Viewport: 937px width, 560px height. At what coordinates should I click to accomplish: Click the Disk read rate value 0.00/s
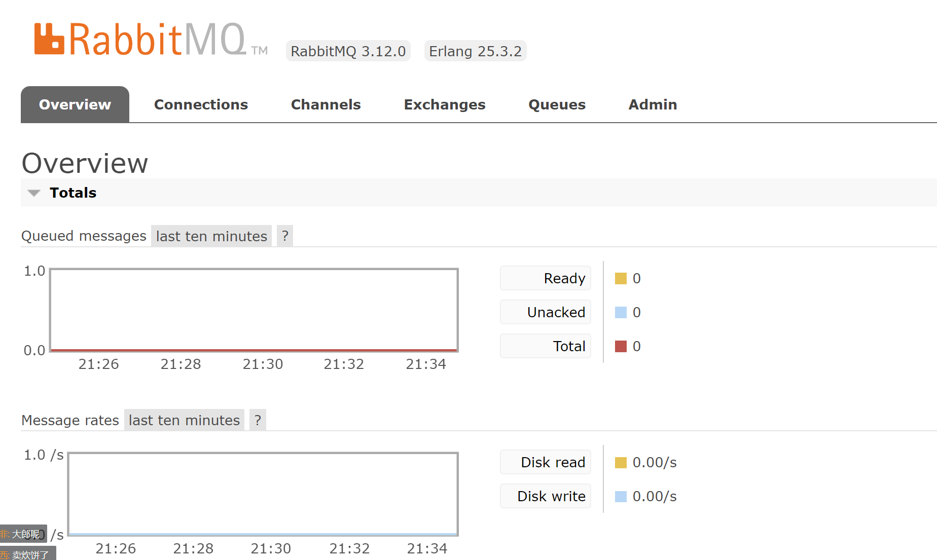coord(655,462)
